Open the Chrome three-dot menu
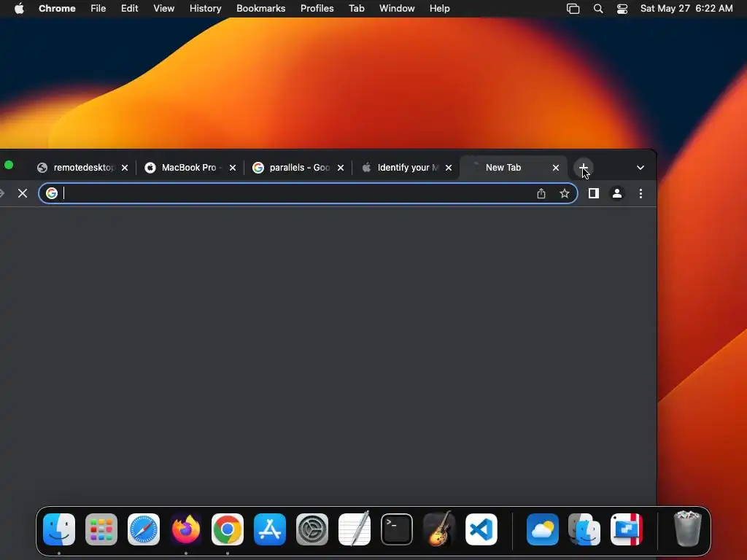 pyautogui.click(x=640, y=193)
